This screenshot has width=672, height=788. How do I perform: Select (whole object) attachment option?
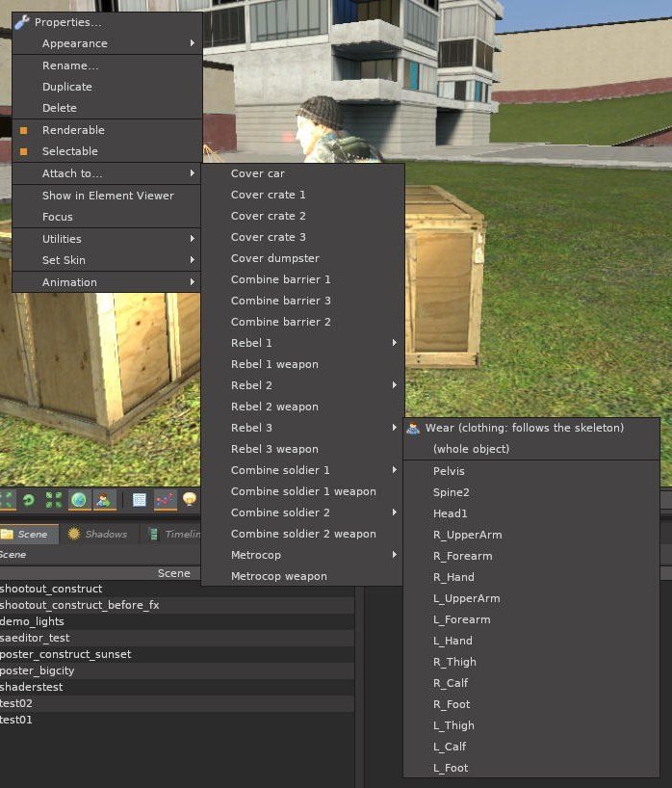coord(531,449)
